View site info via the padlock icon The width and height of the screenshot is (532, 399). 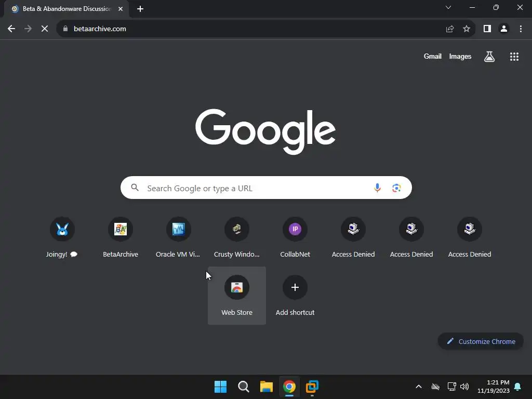click(x=65, y=29)
